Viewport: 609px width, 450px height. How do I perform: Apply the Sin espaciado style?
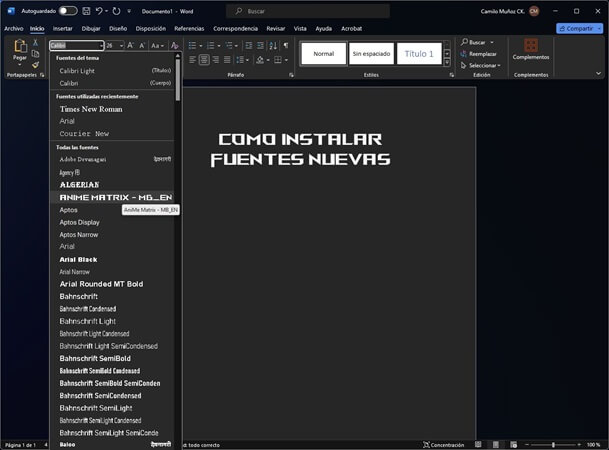tap(371, 54)
